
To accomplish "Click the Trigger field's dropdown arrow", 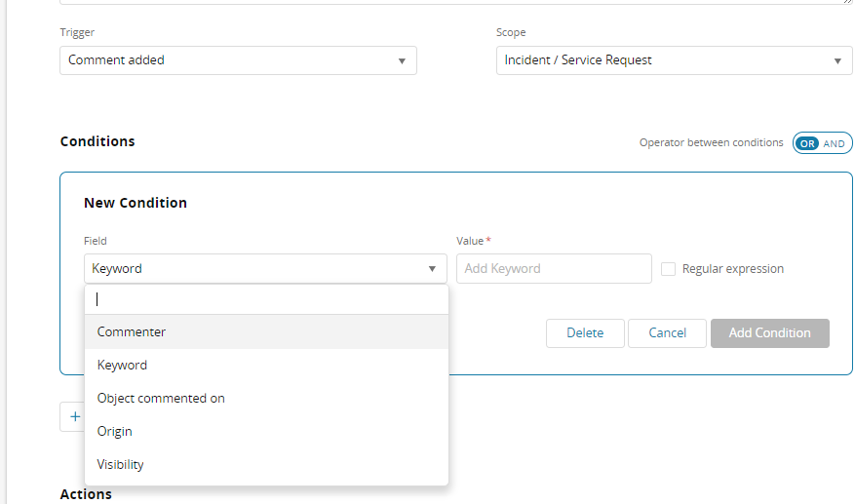I will pos(402,60).
